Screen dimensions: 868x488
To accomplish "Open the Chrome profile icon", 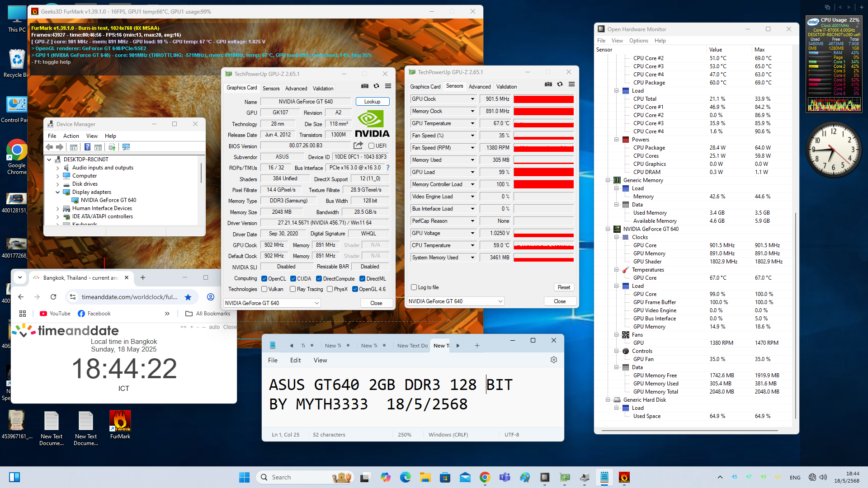I will coord(211,297).
